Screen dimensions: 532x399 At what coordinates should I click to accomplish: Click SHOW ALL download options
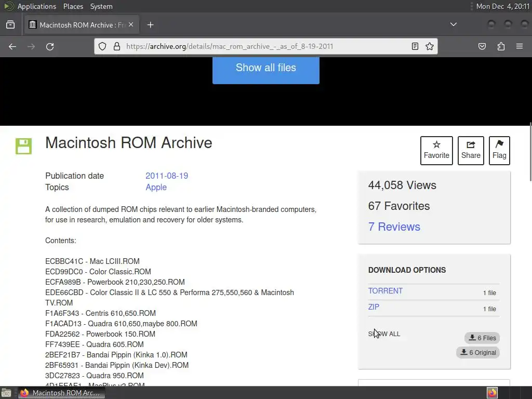coord(384,334)
